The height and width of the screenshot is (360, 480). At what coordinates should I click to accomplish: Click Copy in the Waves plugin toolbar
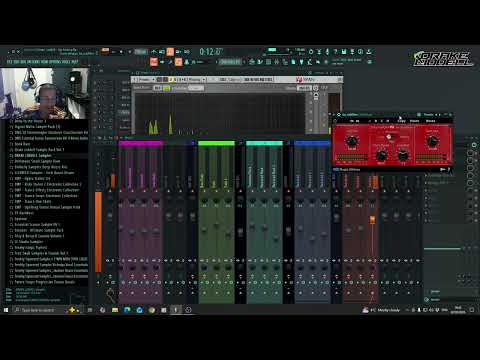(x=402, y=121)
